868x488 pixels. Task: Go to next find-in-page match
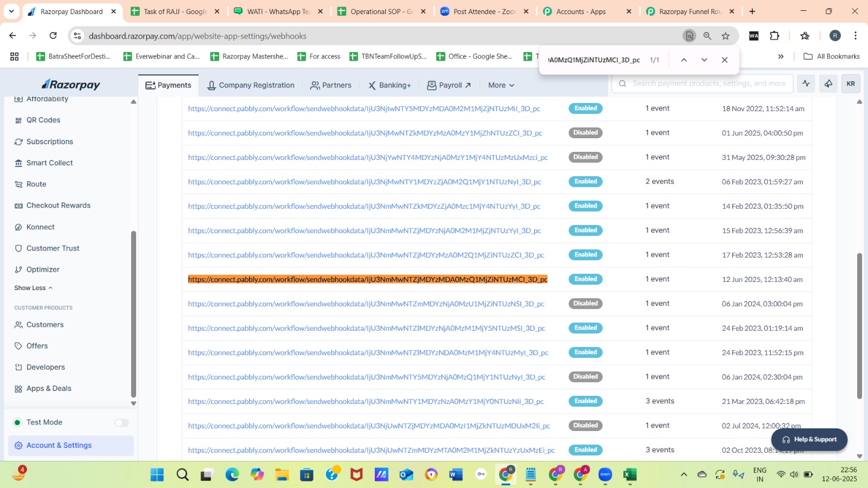704,60
